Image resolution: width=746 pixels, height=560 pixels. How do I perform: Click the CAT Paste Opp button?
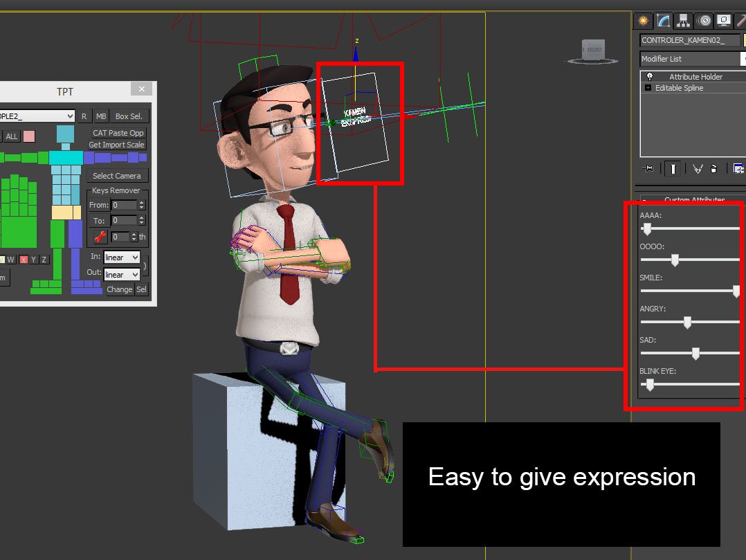[118, 133]
